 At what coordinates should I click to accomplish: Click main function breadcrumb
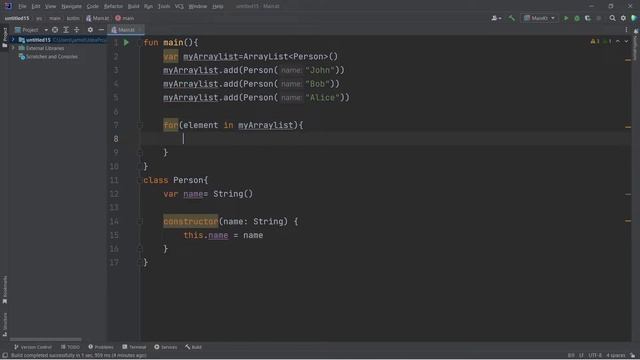point(125,18)
